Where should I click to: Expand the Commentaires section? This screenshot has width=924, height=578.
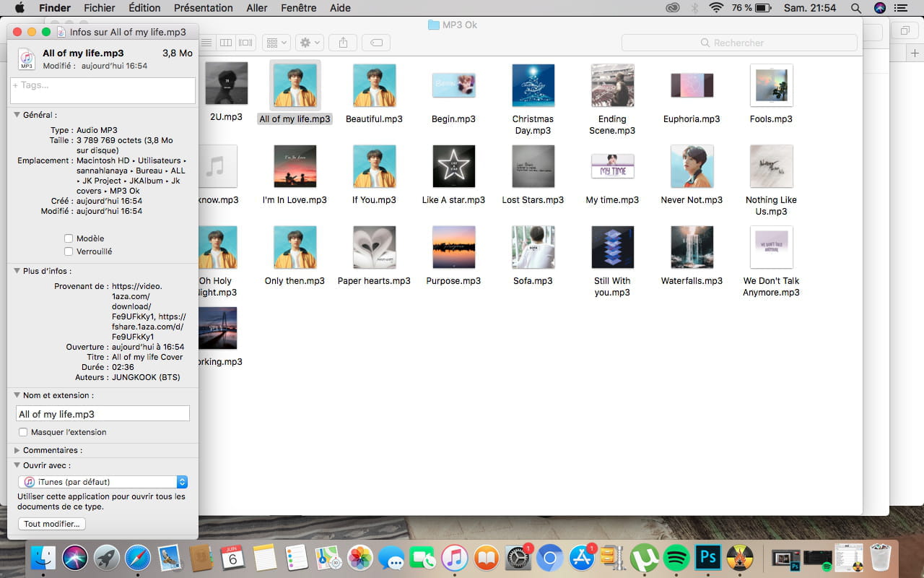point(17,450)
